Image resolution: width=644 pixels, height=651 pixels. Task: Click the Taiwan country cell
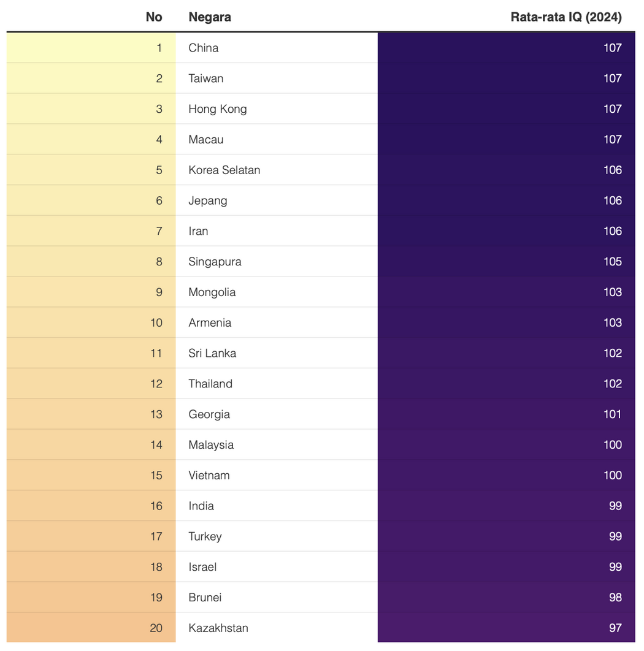pyautogui.click(x=277, y=78)
